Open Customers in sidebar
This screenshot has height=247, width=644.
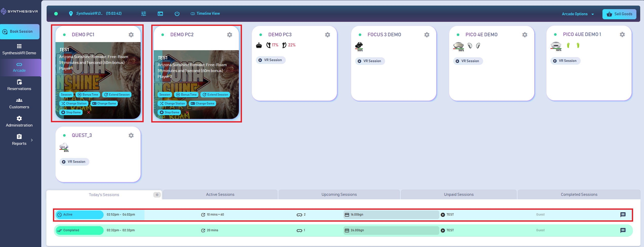pos(19,103)
